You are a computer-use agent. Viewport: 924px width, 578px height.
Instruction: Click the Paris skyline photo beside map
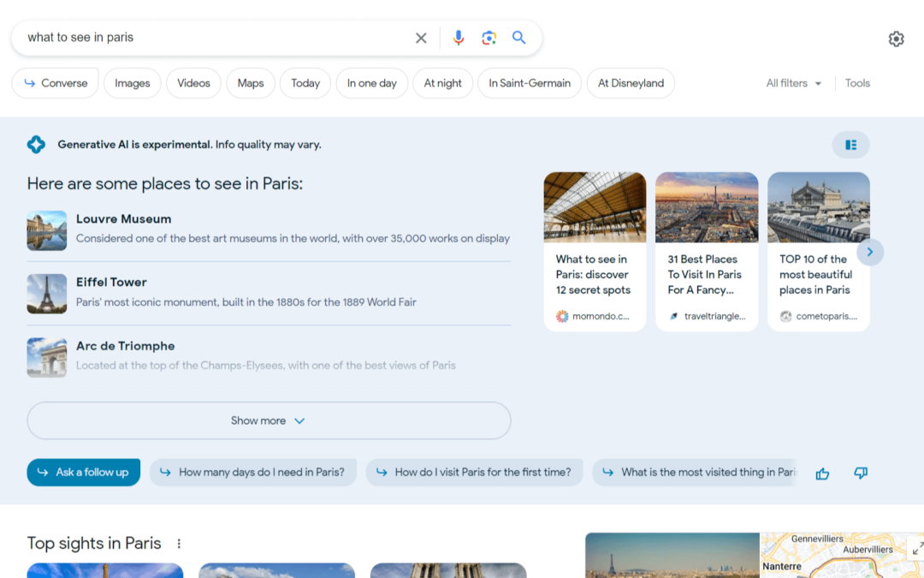pos(672,556)
